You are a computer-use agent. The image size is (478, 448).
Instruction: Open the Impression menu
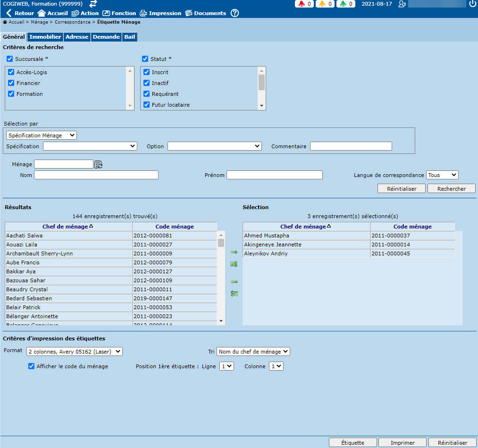160,13
